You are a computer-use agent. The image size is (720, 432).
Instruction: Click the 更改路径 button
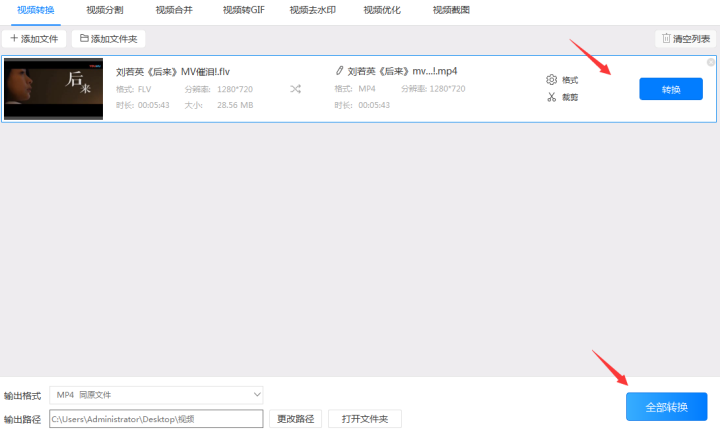[295, 419]
